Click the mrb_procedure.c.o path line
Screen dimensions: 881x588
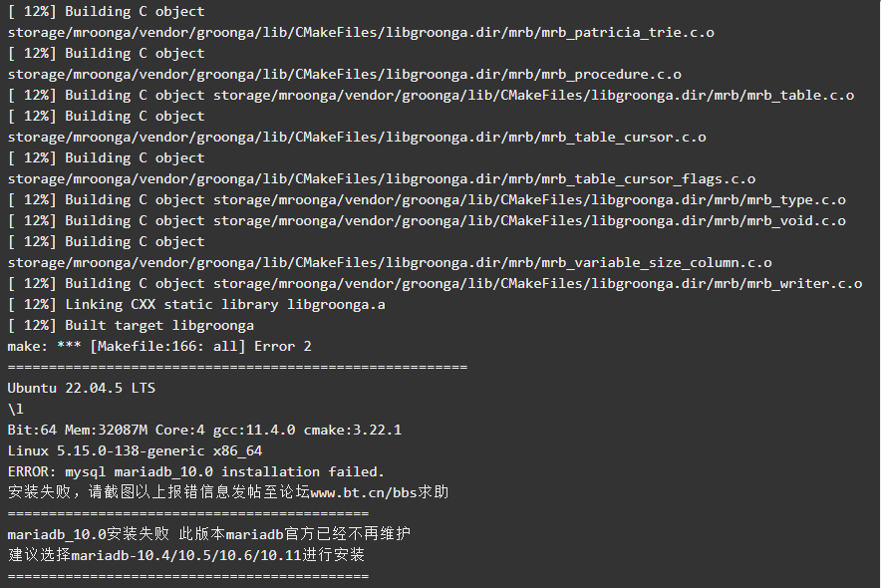pyautogui.click(x=345, y=74)
